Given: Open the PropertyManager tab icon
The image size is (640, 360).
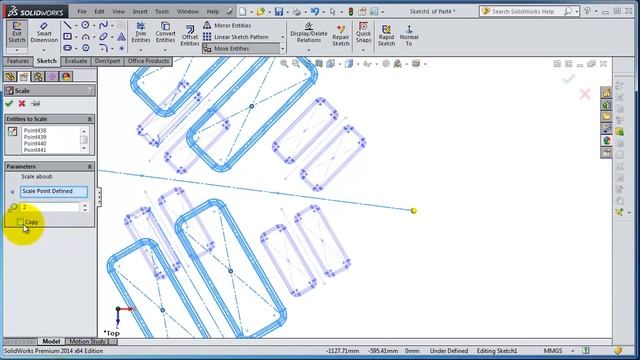Looking at the screenshot, I should tap(24, 76).
